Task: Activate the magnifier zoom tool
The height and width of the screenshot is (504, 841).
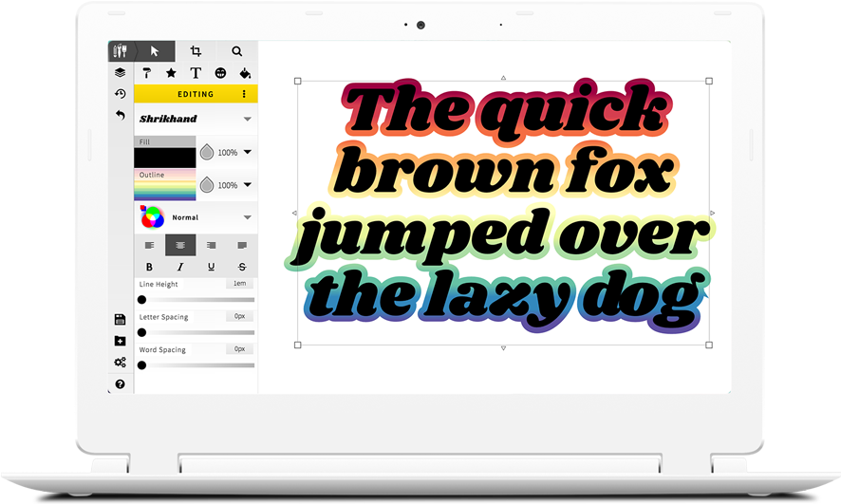Action: click(236, 51)
